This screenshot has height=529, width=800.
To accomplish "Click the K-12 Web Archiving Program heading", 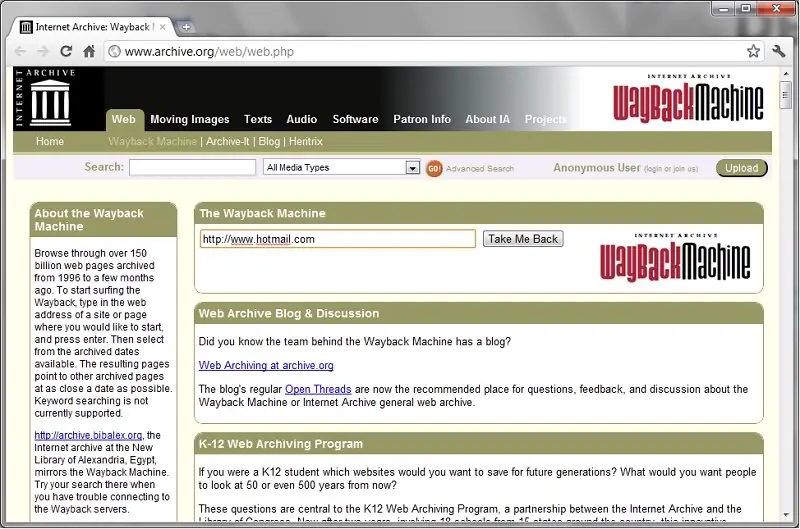I will [x=281, y=444].
